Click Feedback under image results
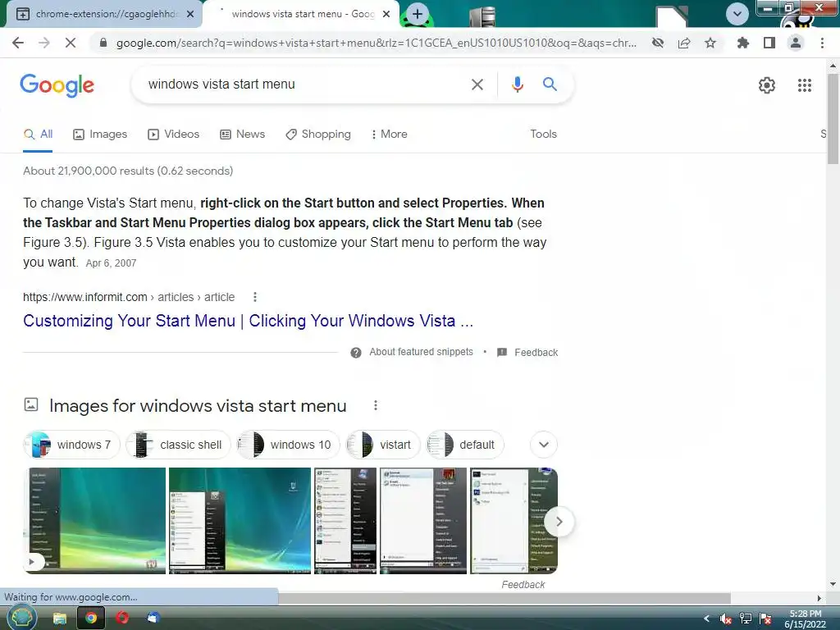The height and width of the screenshot is (630, 840). tap(523, 584)
